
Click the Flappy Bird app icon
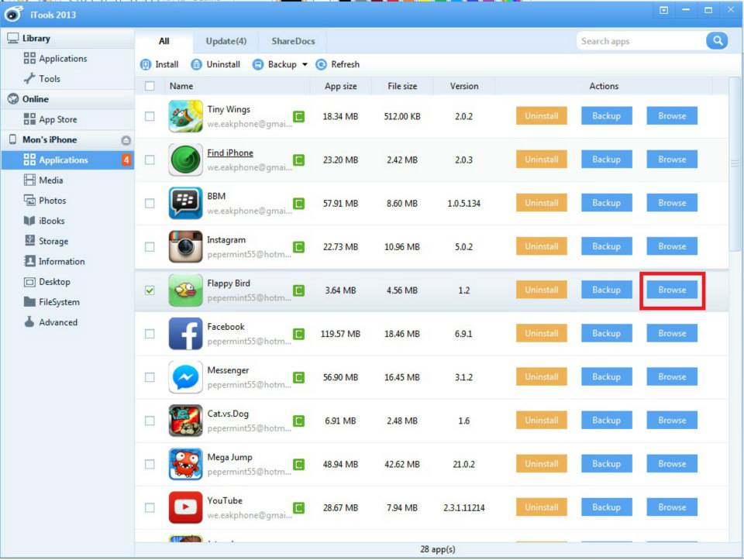pyautogui.click(x=185, y=290)
